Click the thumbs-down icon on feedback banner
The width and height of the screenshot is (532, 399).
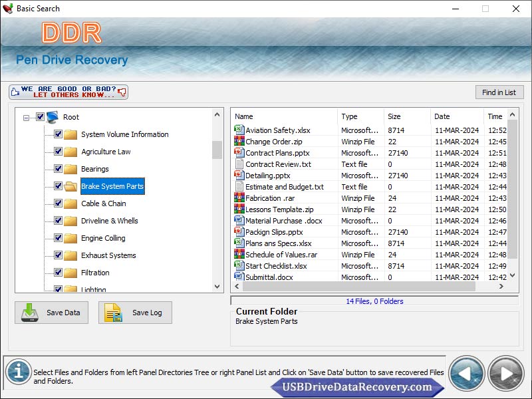pos(122,92)
